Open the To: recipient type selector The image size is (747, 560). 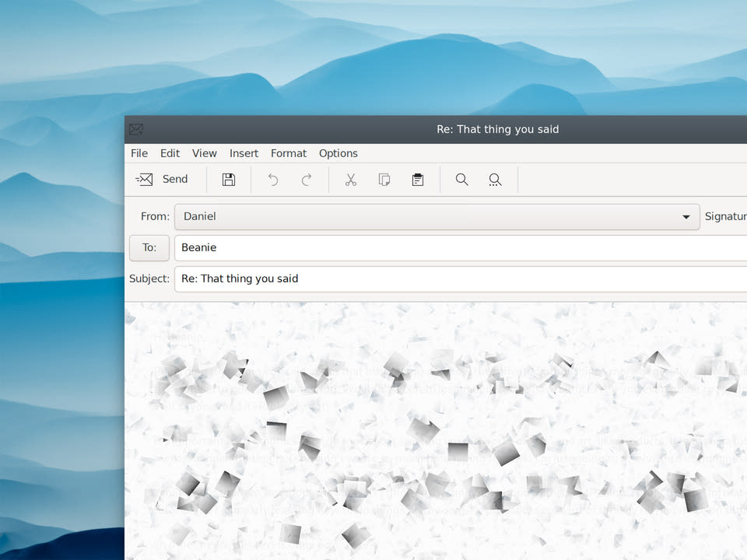(149, 247)
